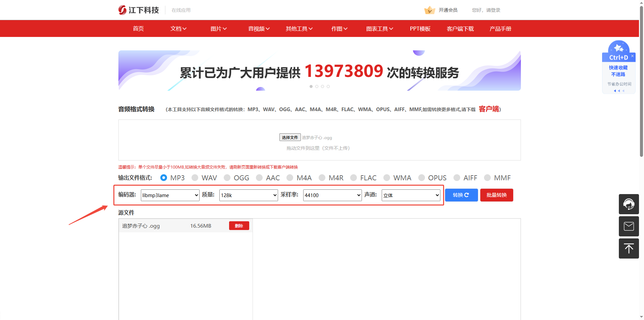644x320 pixels.
Task: Click the red 客户端 download link
Action: 489,109
